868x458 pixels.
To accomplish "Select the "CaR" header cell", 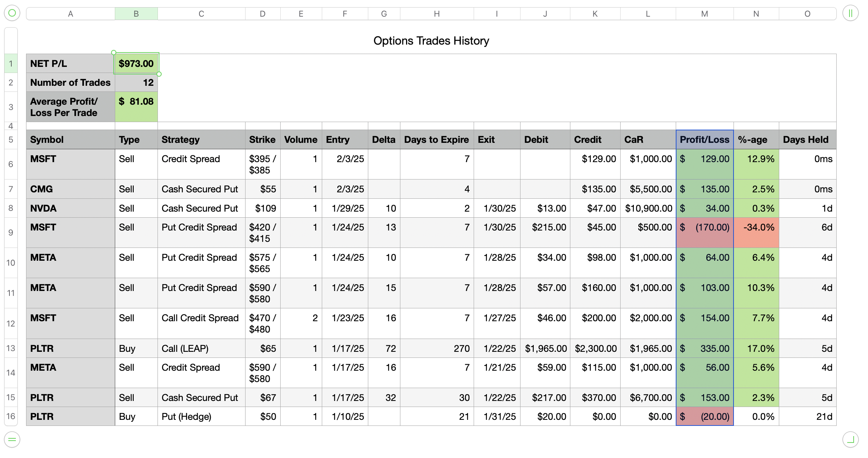I will [x=648, y=139].
